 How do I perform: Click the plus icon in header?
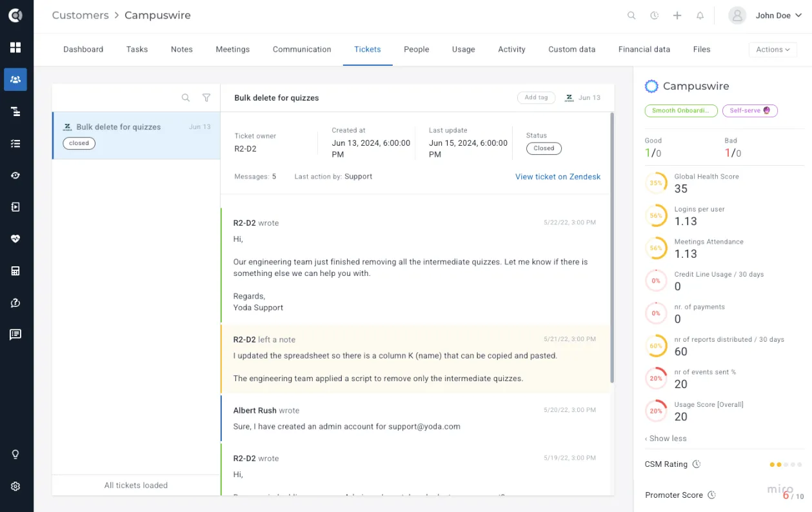[677, 15]
